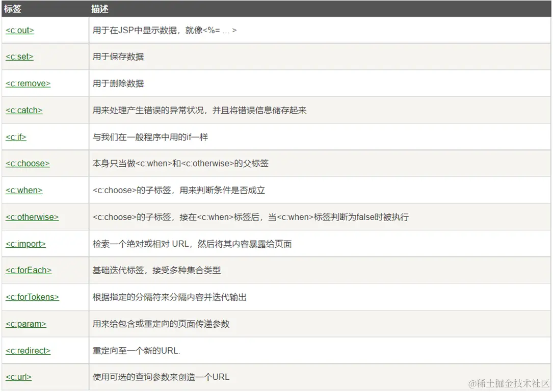Click description '根据指定的分隔符来分隔内容并迭代输出'

click(x=169, y=297)
